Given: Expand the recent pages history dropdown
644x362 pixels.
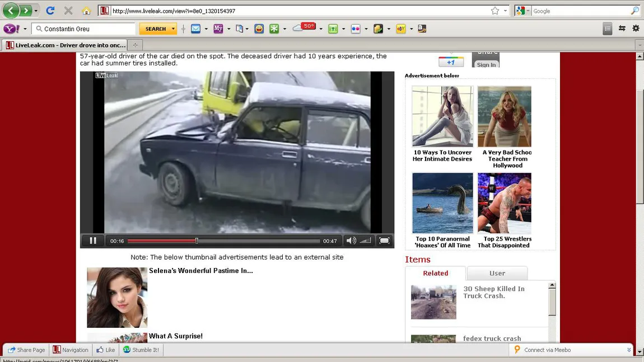Looking at the screenshot, I should coord(36,11).
